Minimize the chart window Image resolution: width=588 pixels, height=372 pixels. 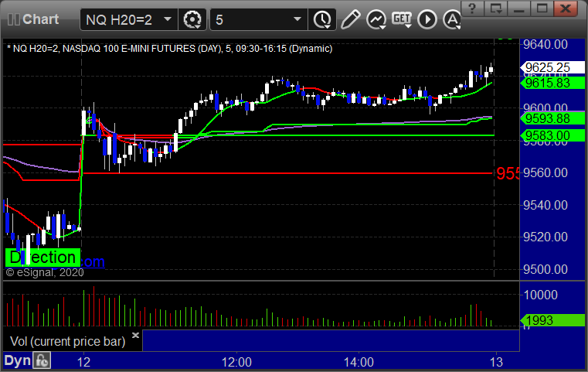pyautogui.click(x=519, y=9)
